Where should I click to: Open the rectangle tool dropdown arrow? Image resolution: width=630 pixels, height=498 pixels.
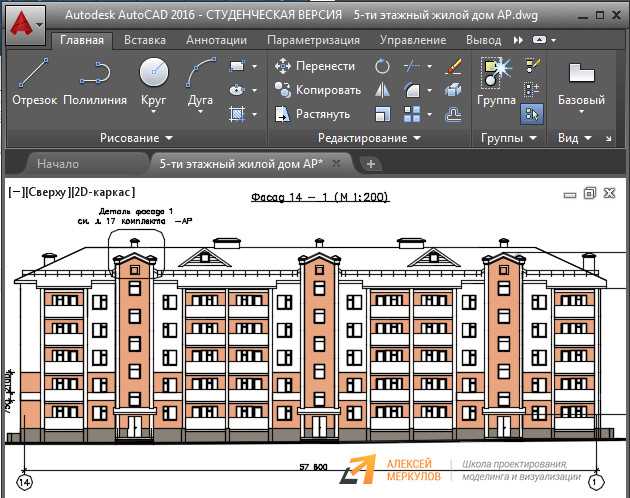pos(254,66)
